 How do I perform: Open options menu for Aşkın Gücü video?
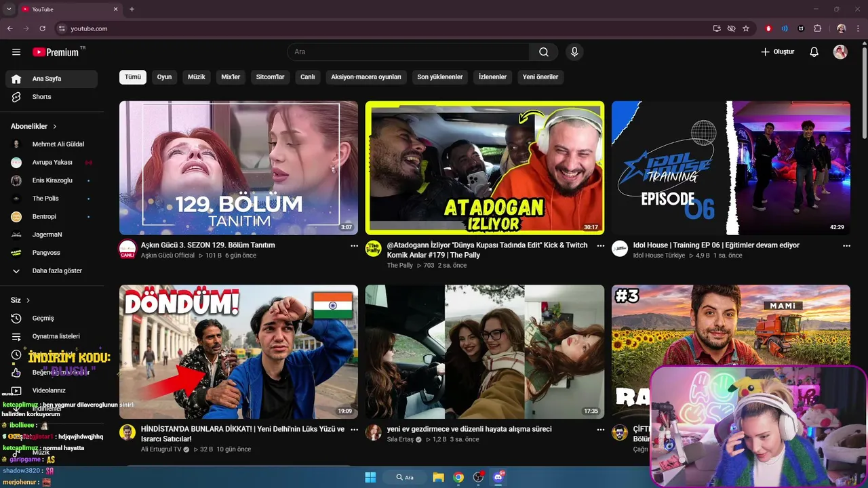[354, 246]
